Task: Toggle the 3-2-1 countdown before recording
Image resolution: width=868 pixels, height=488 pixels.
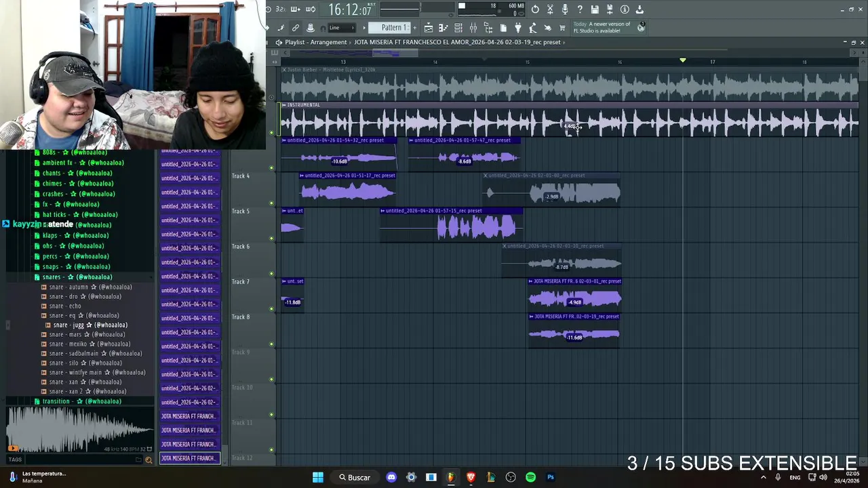Action: tap(280, 9)
